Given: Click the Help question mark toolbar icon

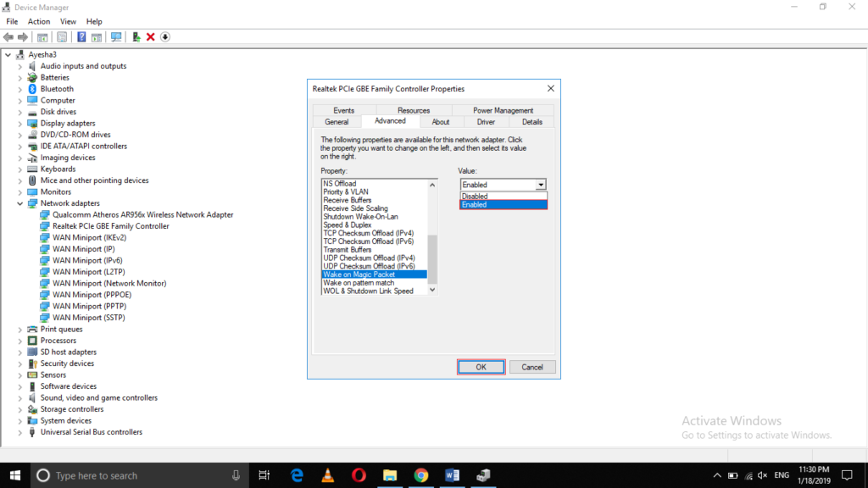Looking at the screenshot, I should click(81, 37).
